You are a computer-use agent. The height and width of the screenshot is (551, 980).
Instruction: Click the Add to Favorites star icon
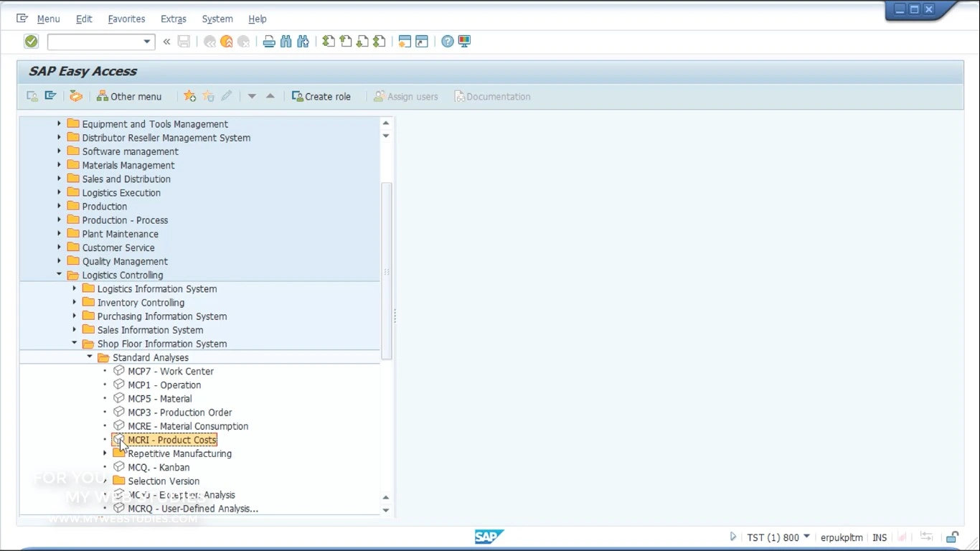coord(189,96)
